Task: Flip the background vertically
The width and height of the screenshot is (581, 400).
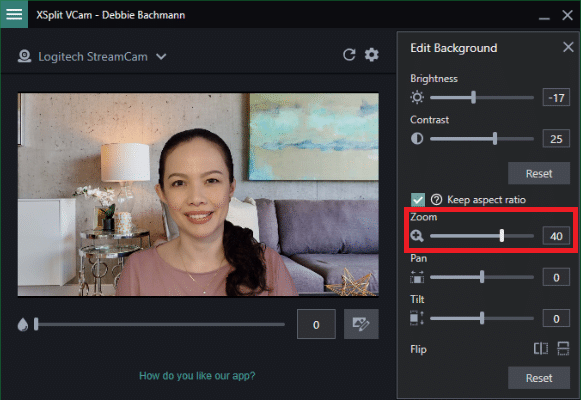Action: 563,349
